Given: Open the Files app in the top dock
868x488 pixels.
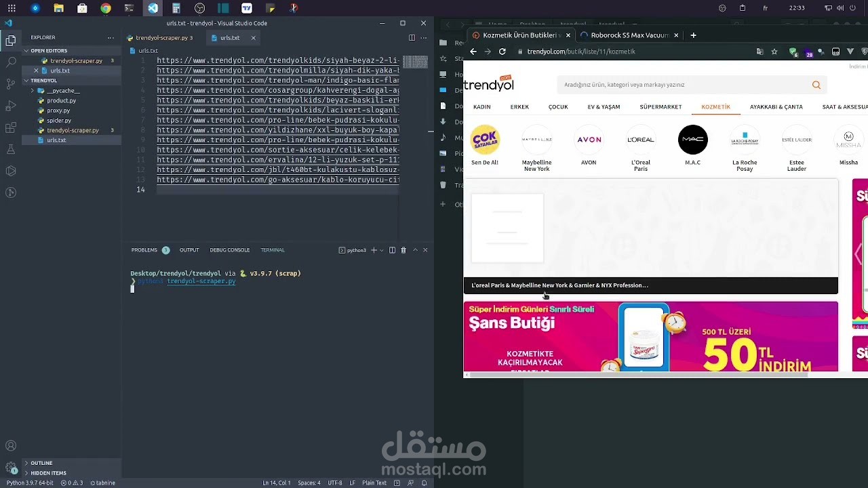Looking at the screenshot, I should (x=59, y=8).
